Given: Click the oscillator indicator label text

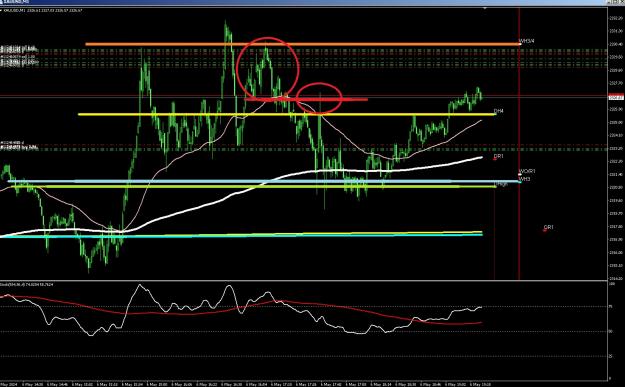Looking at the screenshot, I should click(27, 284).
